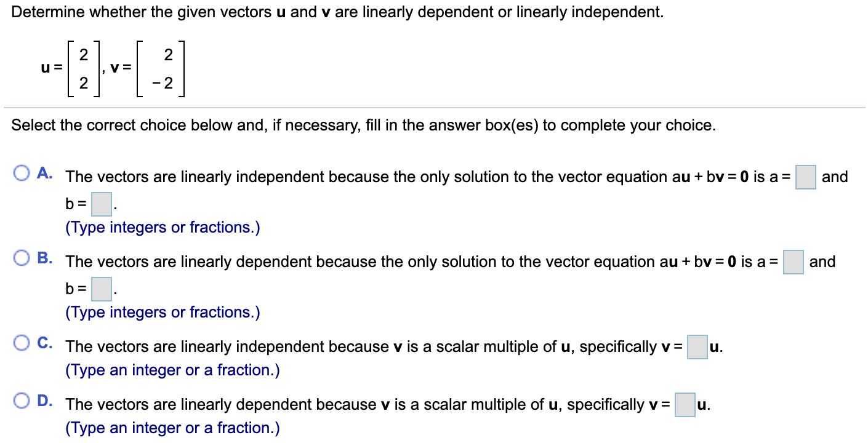The height and width of the screenshot is (443, 868).
Task: Click the scalar multiple box in choice D
Action: point(684,404)
